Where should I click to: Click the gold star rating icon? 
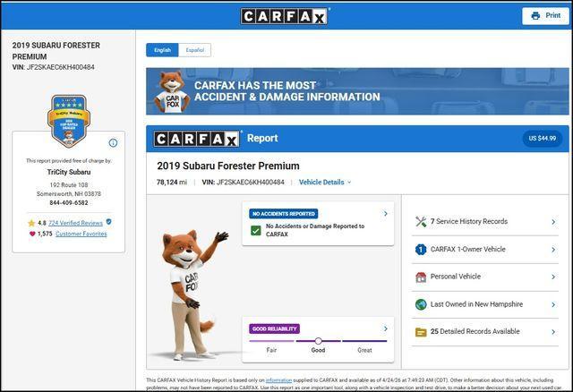pos(32,223)
